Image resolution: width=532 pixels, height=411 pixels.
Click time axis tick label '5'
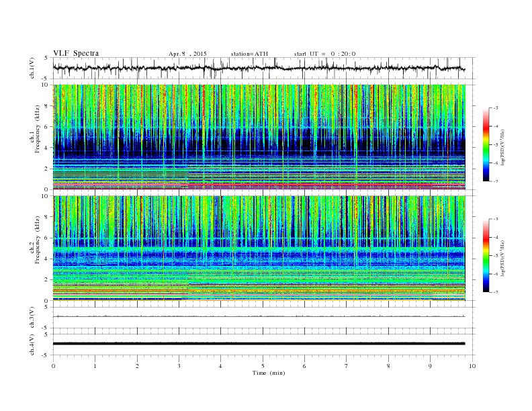(263, 366)
